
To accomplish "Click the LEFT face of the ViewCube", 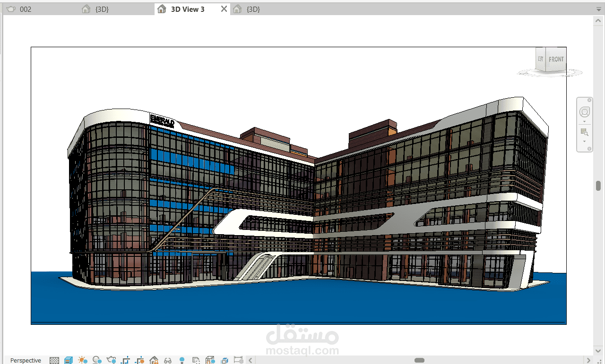I will [541, 59].
